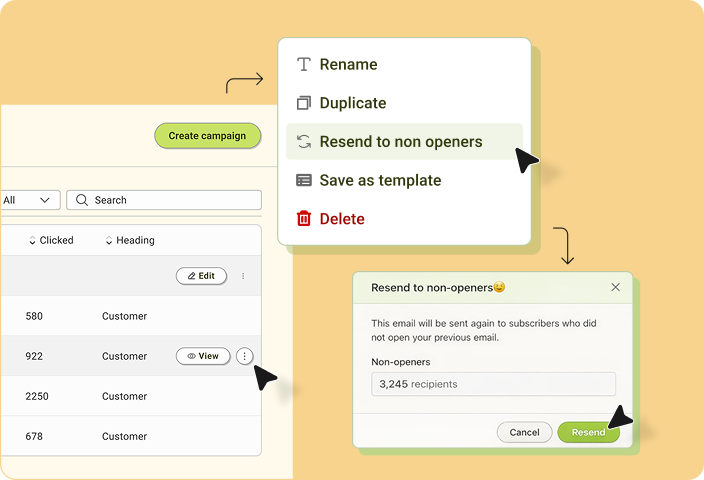Click the green Resend button
This screenshot has width=704, height=480.
point(588,432)
